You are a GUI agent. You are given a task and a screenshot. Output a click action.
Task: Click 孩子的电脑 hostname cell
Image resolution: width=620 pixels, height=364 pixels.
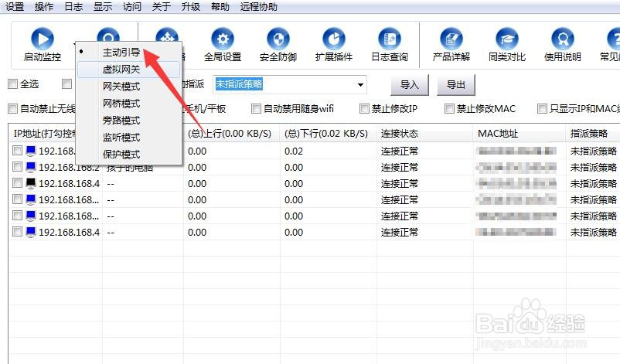pyautogui.click(x=129, y=168)
